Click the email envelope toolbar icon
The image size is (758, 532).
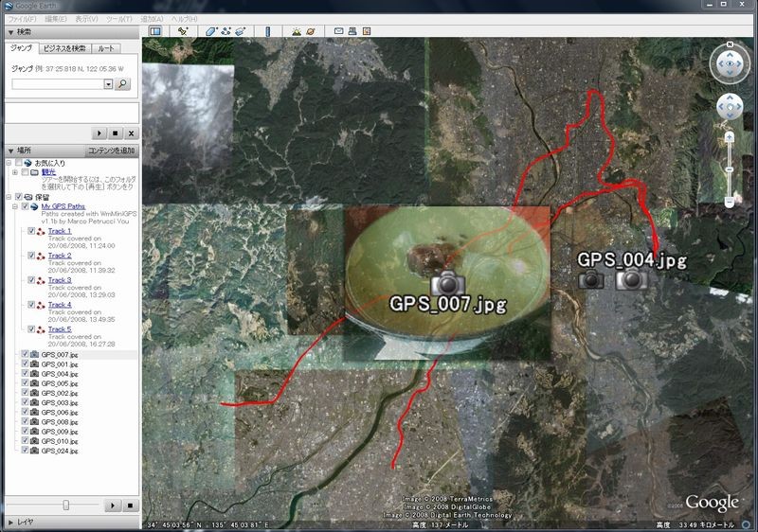click(x=339, y=31)
